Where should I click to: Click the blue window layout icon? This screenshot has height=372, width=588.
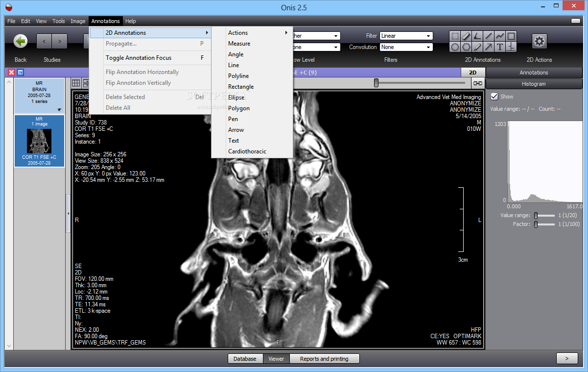[21, 73]
